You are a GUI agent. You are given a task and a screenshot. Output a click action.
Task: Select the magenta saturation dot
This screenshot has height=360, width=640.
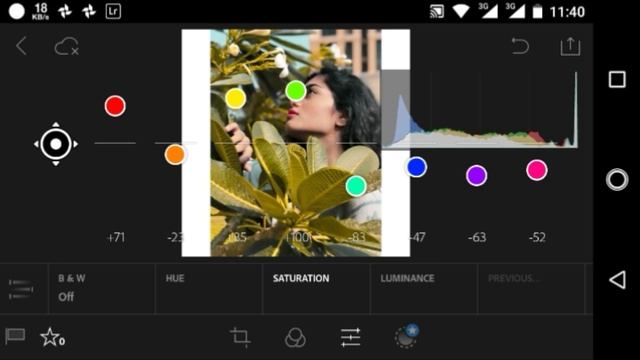point(537,170)
